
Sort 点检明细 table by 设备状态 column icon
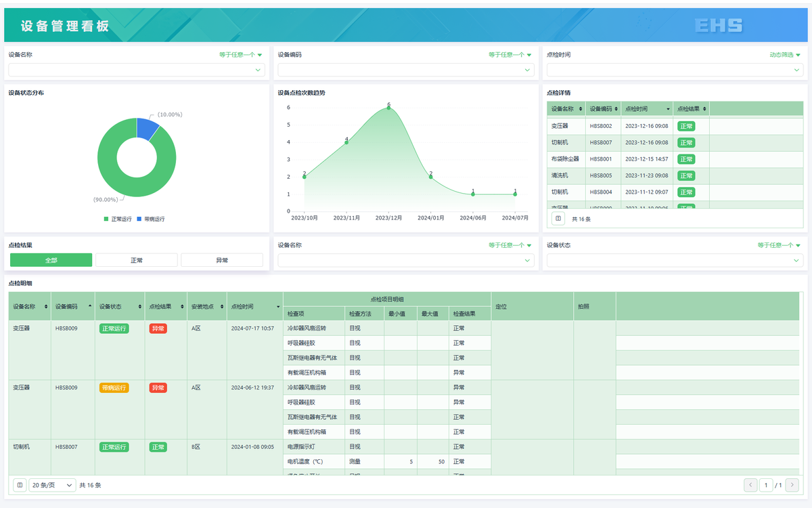tap(139, 307)
